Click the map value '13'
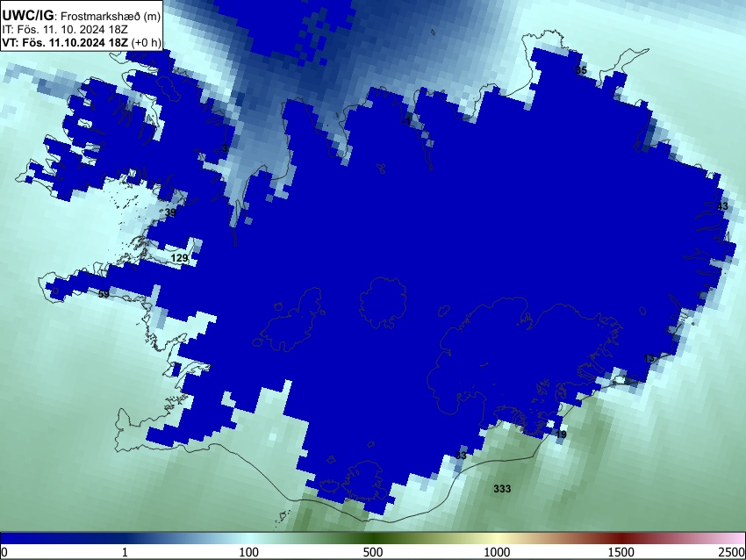746x560 pixels. tap(649, 358)
